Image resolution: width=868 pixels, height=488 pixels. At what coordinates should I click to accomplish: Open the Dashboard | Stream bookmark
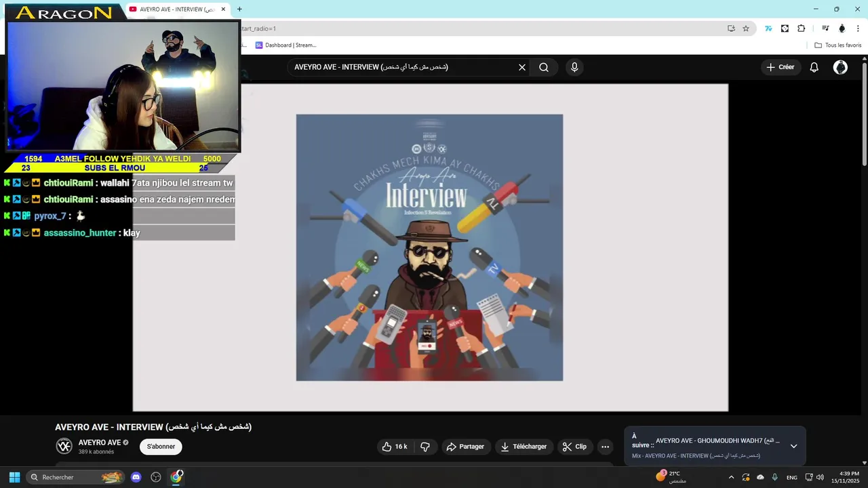click(286, 45)
